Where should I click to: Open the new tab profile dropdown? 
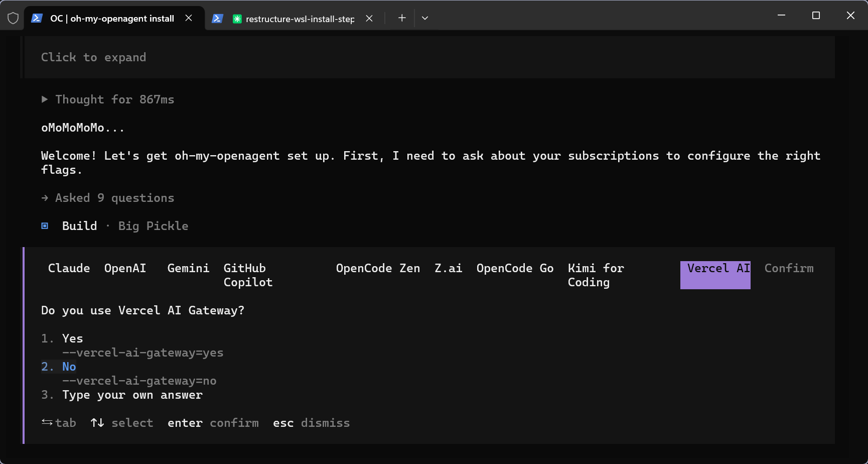[425, 18]
